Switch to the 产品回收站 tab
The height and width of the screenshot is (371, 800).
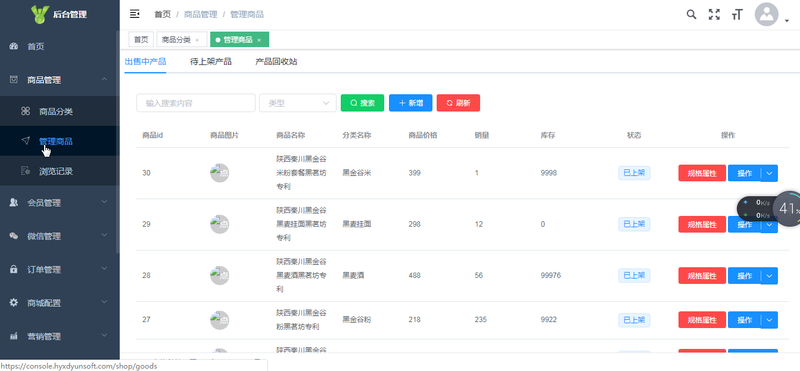coord(276,62)
